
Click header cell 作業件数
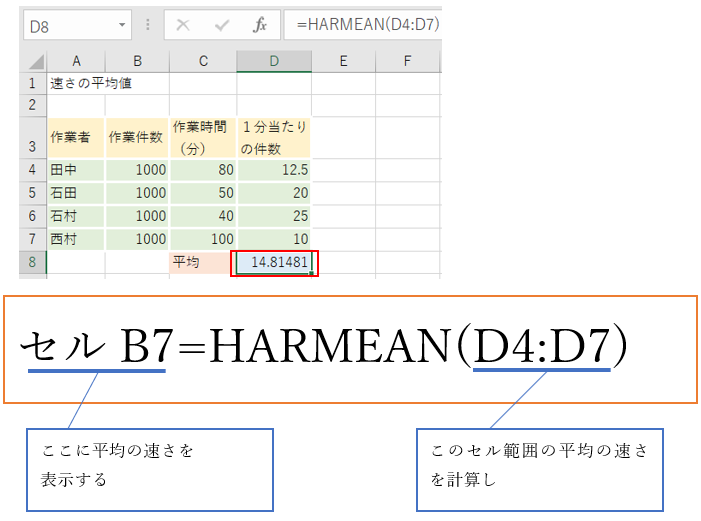point(137,137)
